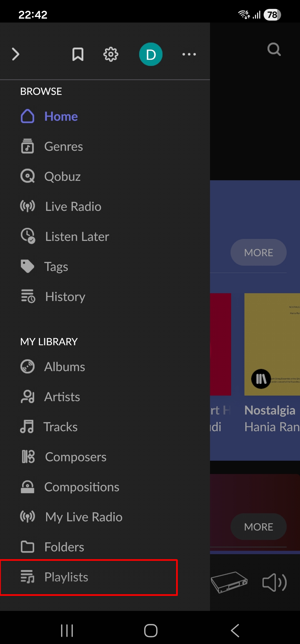Image resolution: width=300 pixels, height=644 pixels.
Task: Go to Home in Browse
Action: coord(61,116)
